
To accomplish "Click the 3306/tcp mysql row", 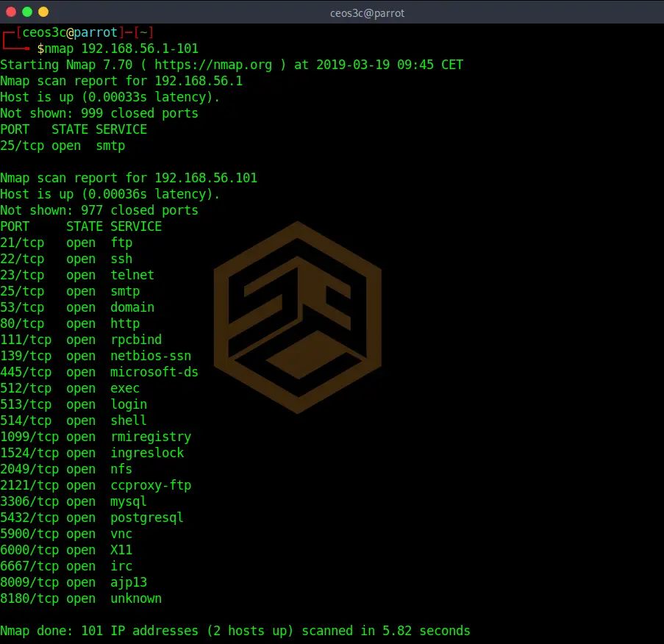I will pyautogui.click(x=74, y=501).
